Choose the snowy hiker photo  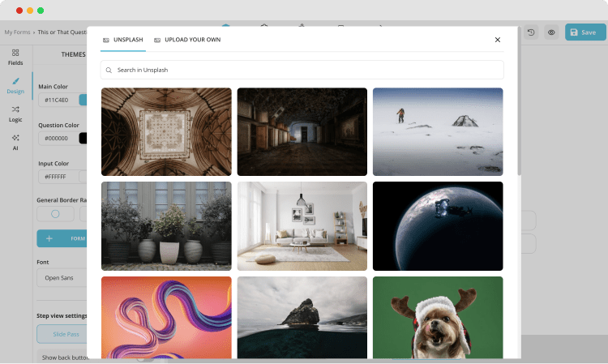[x=438, y=131]
